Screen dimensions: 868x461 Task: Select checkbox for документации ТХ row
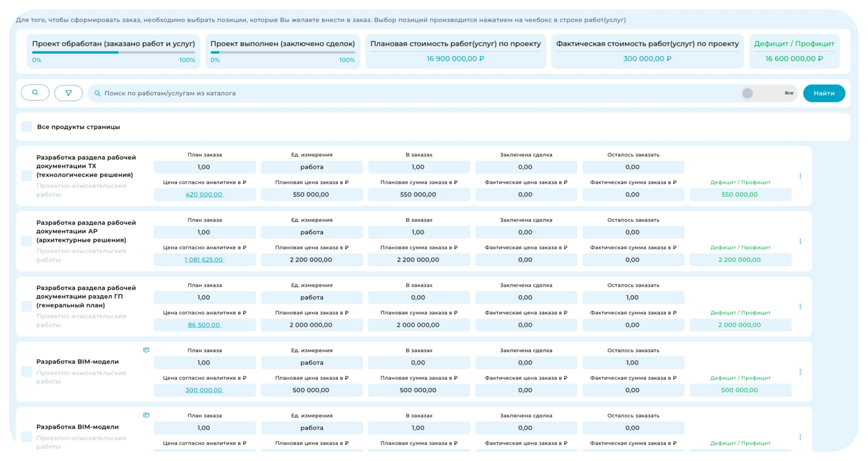pyautogui.click(x=27, y=176)
